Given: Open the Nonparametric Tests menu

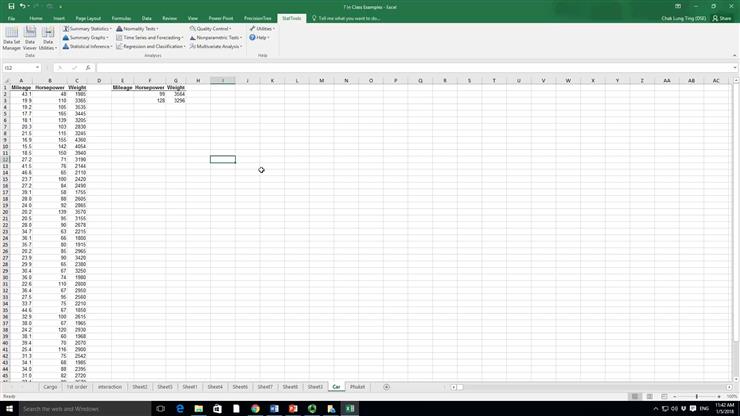Looking at the screenshot, I should [216, 38].
